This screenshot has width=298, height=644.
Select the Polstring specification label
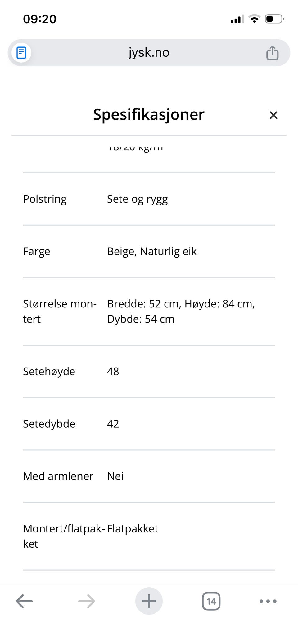tap(45, 199)
